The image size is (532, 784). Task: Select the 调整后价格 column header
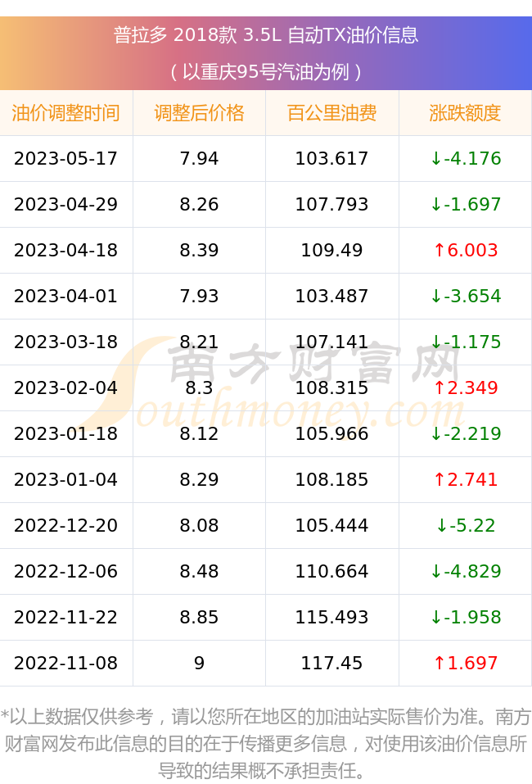point(200,113)
